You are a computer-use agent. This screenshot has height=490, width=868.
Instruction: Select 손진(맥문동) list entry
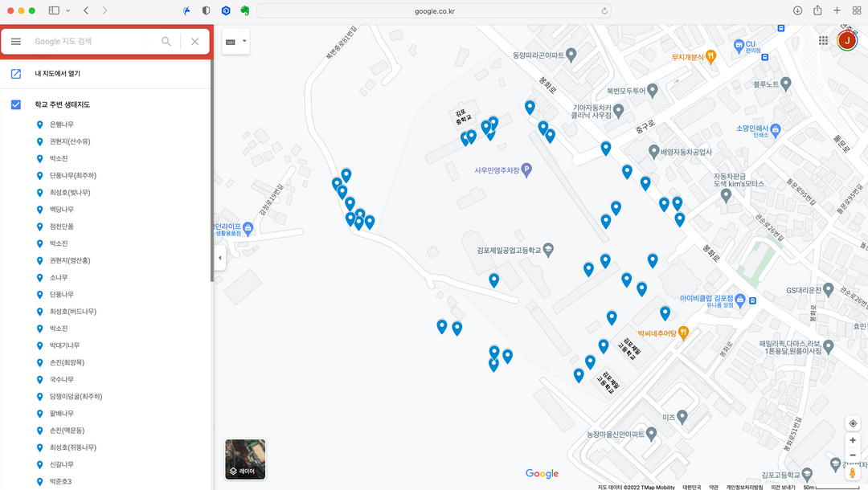67,431
